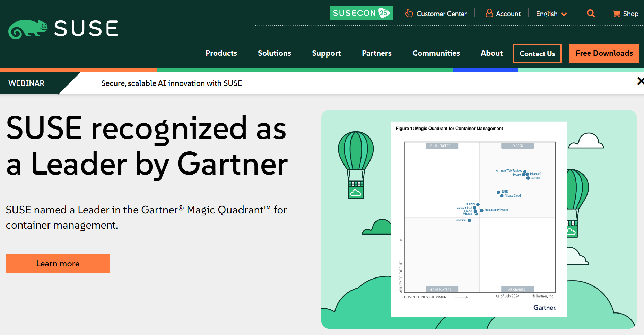Click the Customer Center hand icon
644x335 pixels.
pos(409,14)
